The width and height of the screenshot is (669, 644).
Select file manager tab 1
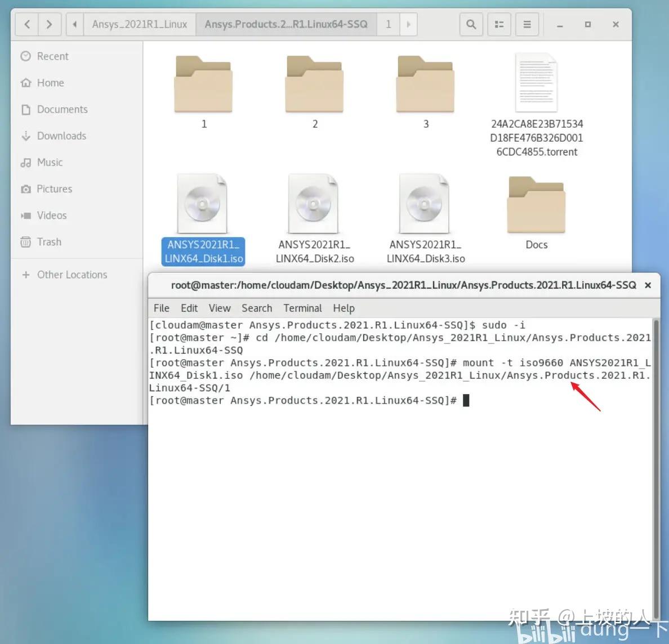[388, 24]
